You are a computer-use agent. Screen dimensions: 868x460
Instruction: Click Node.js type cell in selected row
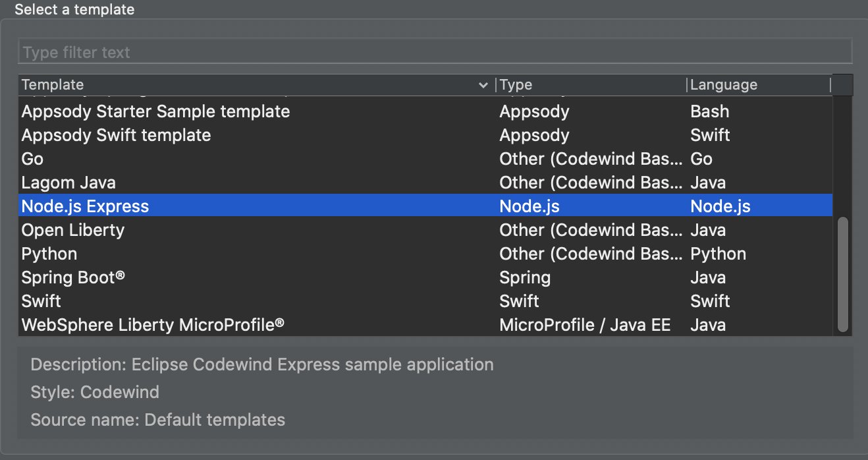[529, 206]
